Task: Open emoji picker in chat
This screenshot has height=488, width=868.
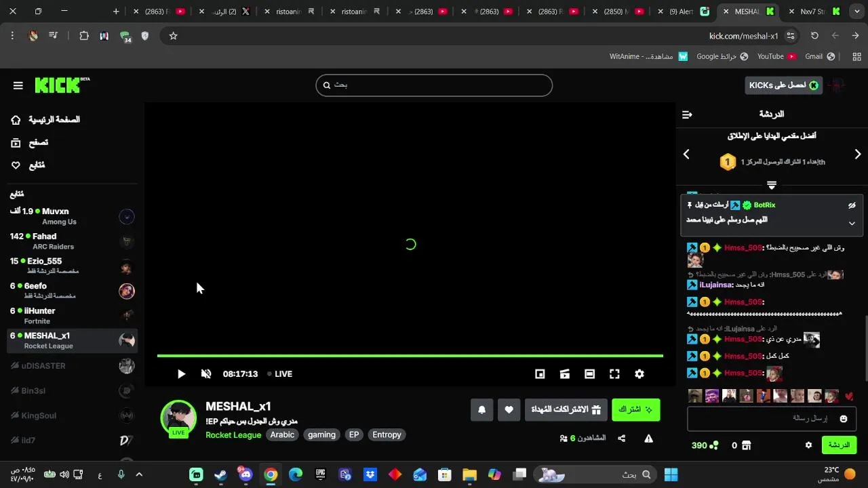Action: [844, 419]
